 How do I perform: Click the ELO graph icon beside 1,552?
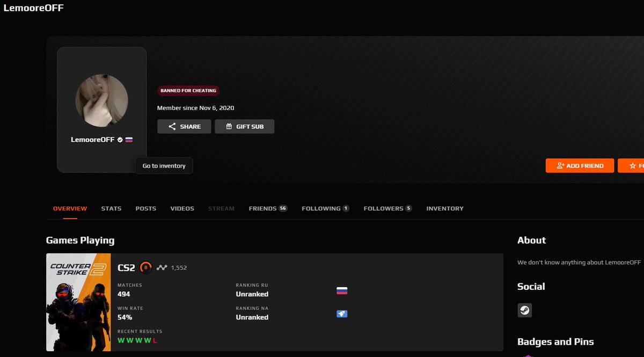point(162,267)
